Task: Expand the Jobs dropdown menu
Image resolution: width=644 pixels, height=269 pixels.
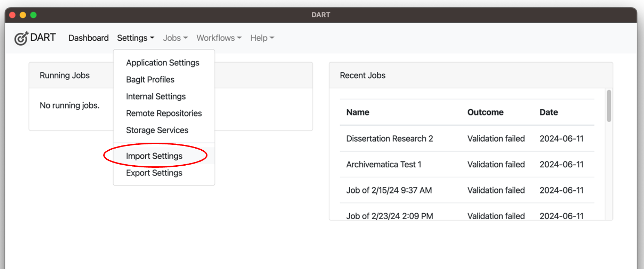Action: tap(176, 38)
